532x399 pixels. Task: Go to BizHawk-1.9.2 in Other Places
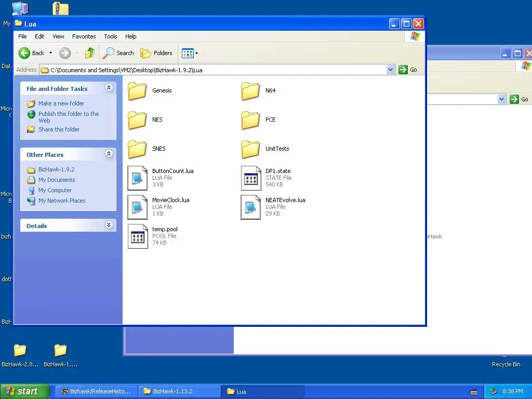pyautogui.click(x=56, y=169)
